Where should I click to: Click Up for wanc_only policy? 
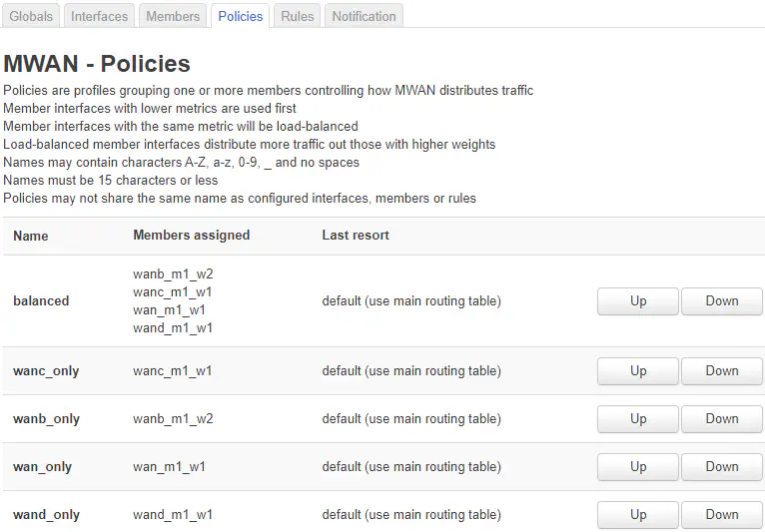(638, 371)
